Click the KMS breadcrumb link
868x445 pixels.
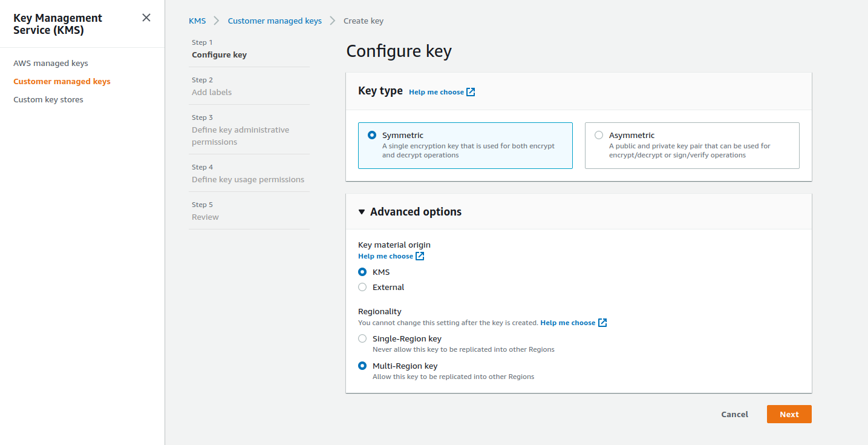[x=197, y=20]
